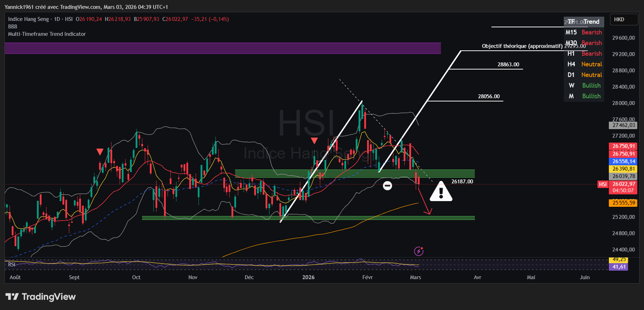Click the Févr label on time axis

point(367,277)
